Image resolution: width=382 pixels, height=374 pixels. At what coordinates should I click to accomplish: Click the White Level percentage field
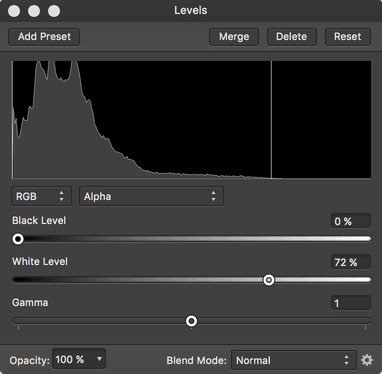click(x=351, y=262)
